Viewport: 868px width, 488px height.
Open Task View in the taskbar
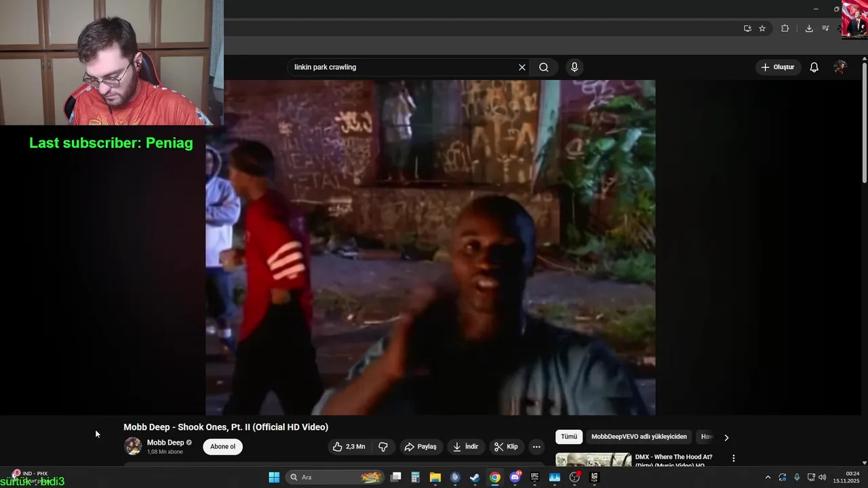pos(396,477)
